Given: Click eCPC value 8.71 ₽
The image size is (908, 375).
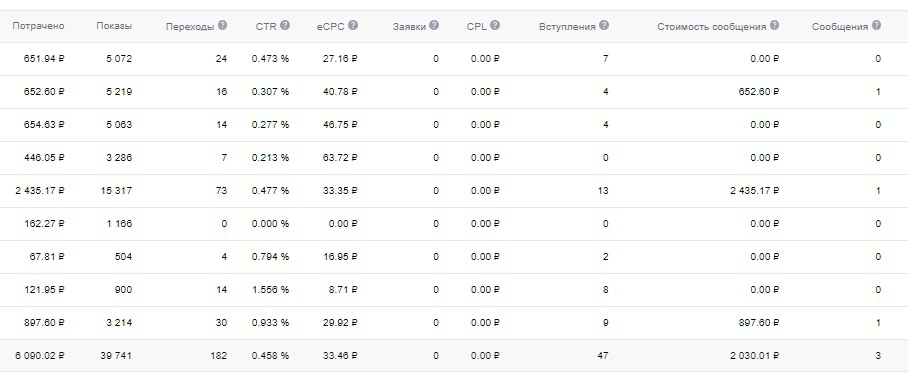Looking at the screenshot, I should click(x=343, y=289).
